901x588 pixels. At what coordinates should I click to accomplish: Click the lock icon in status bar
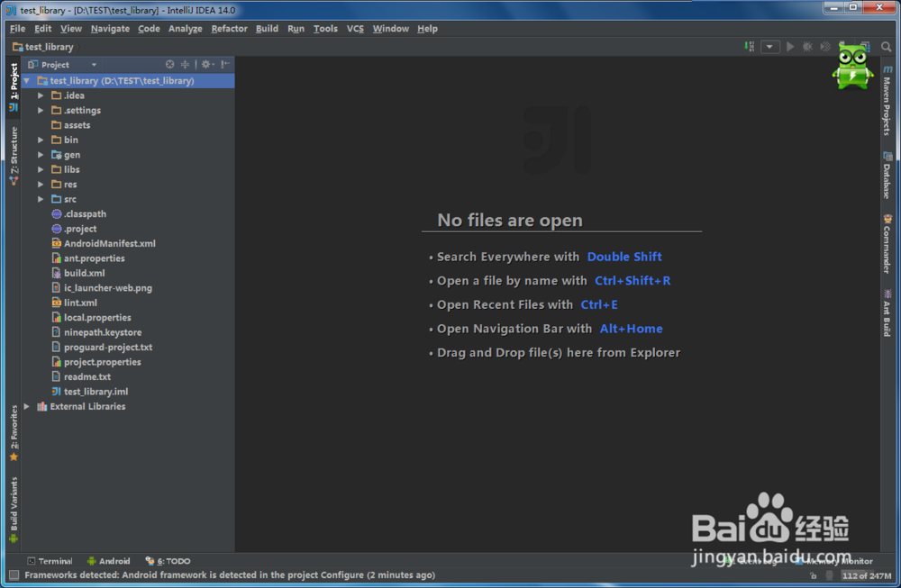(x=813, y=575)
